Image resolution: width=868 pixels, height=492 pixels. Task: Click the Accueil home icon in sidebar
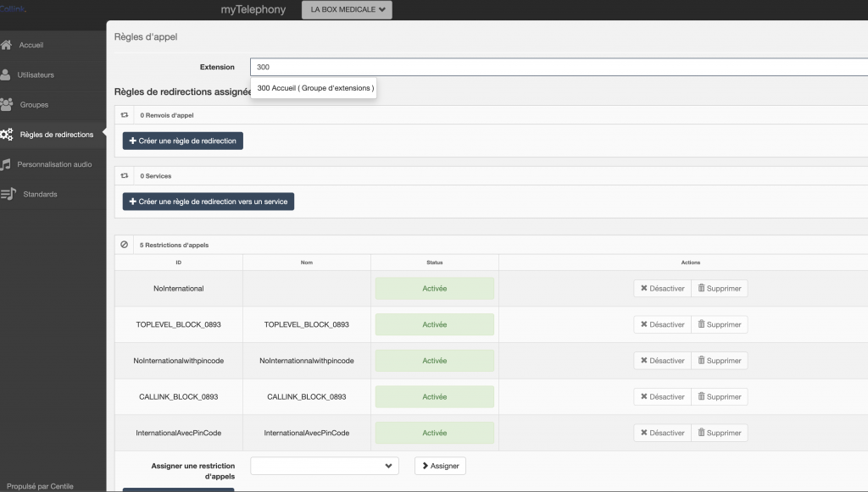(x=7, y=45)
